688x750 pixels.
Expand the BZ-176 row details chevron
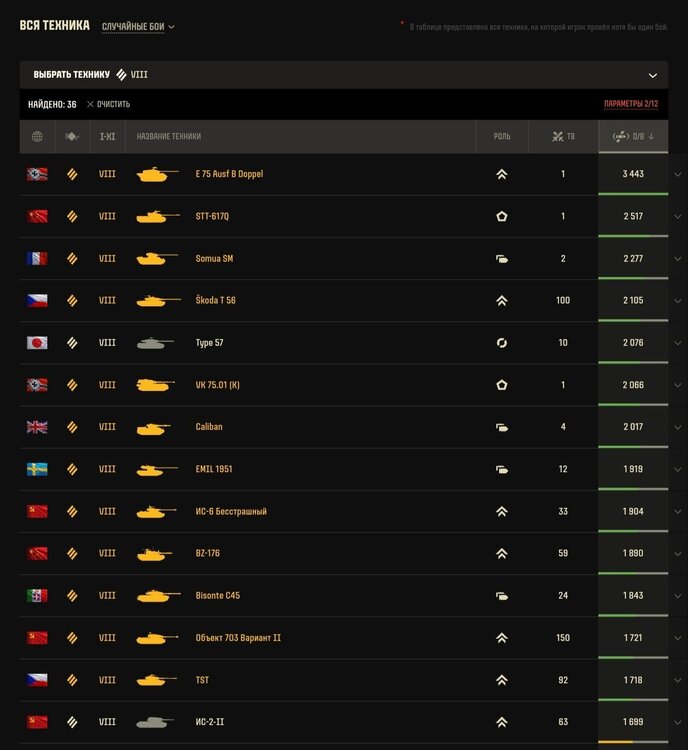(678, 554)
